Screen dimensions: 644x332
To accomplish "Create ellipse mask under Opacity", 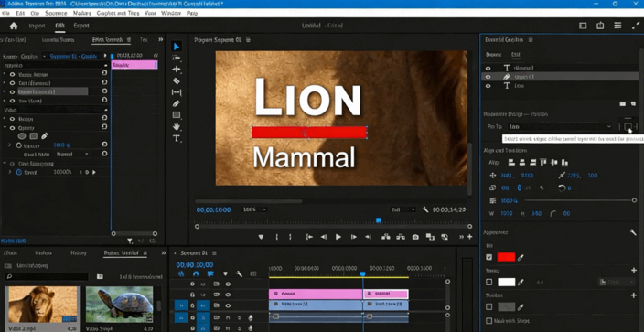I will point(22,136).
